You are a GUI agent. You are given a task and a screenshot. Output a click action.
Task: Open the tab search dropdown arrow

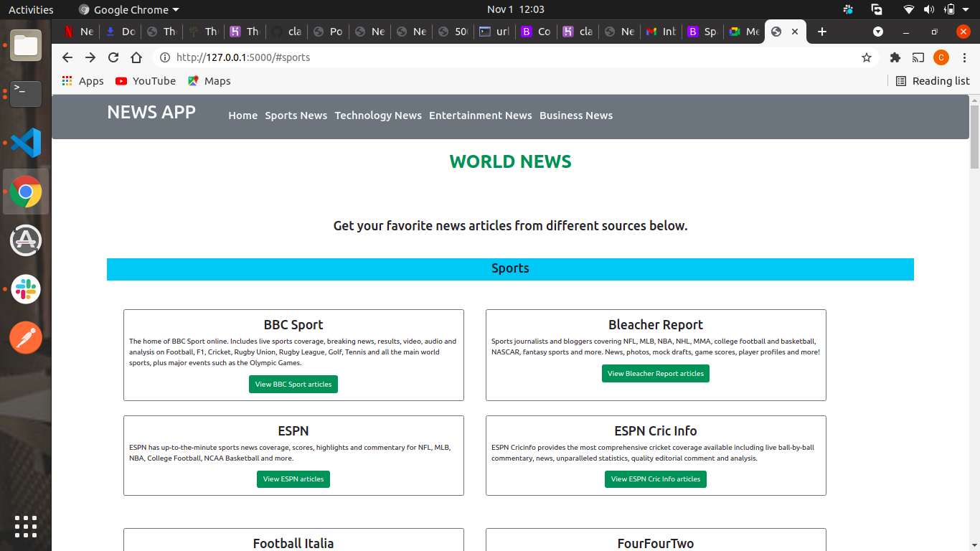pos(878,32)
